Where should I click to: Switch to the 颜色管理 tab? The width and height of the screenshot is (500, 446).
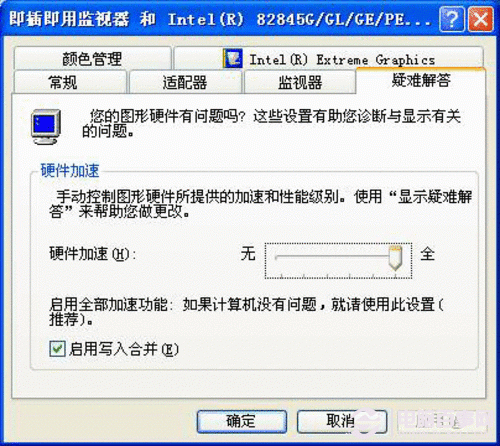click(x=92, y=59)
